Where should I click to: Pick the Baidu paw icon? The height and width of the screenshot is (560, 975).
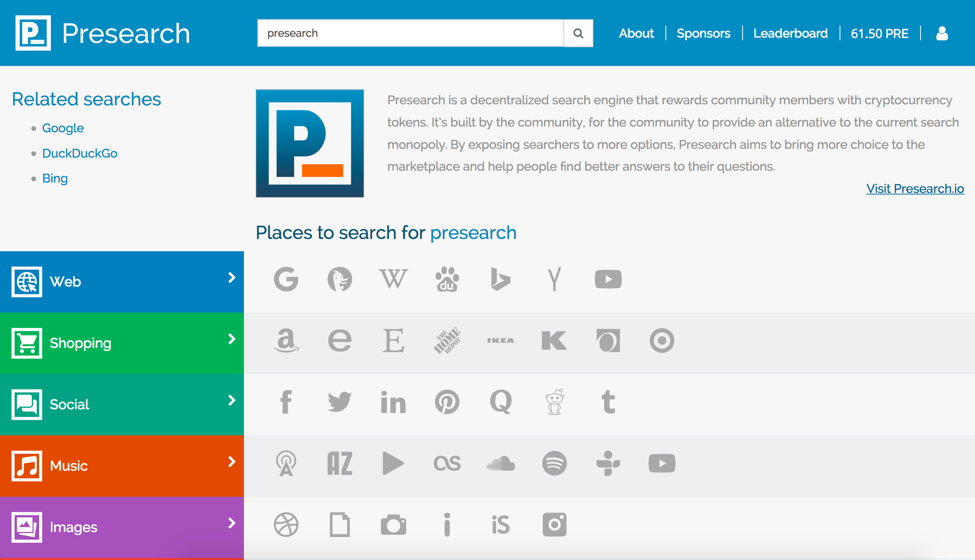point(447,279)
